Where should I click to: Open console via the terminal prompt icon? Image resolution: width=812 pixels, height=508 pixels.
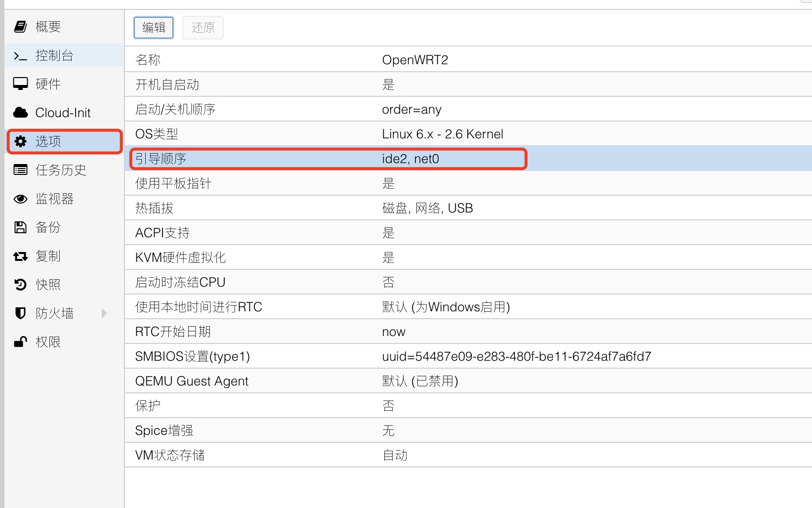pyautogui.click(x=20, y=56)
